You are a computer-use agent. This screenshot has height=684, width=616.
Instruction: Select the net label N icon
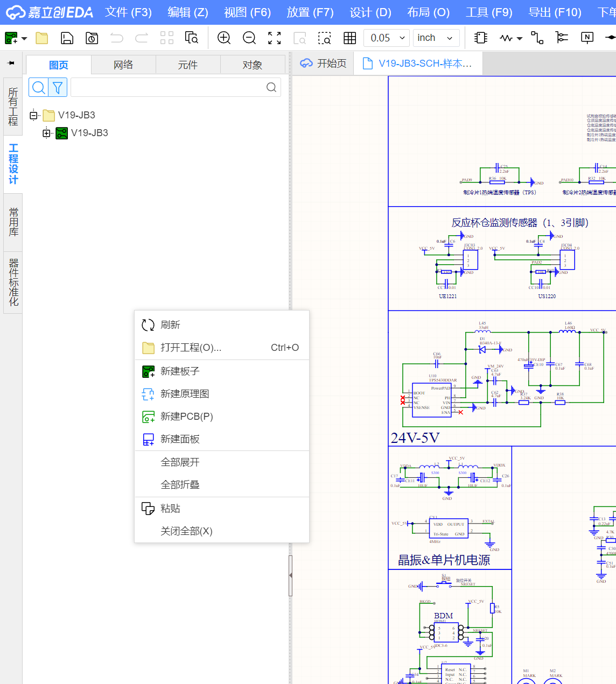[587, 37]
